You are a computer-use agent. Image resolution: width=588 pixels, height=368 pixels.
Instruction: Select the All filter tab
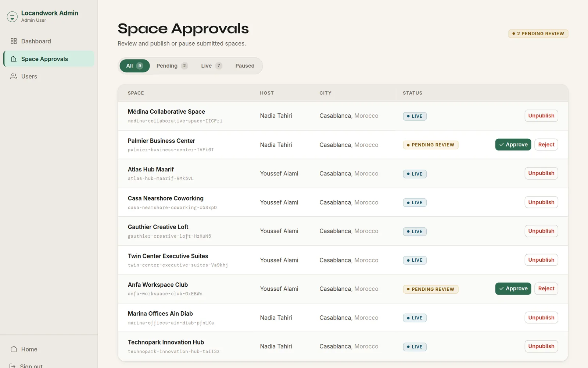135,66
